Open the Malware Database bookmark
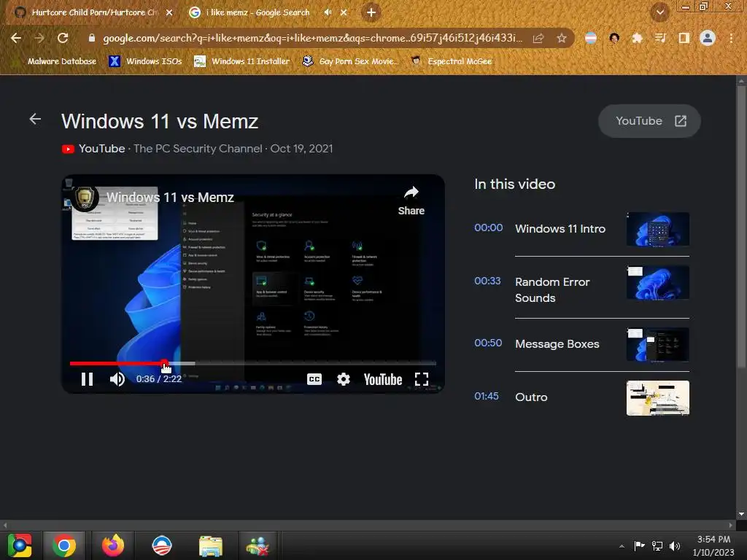This screenshot has height=560, width=747. [x=61, y=61]
